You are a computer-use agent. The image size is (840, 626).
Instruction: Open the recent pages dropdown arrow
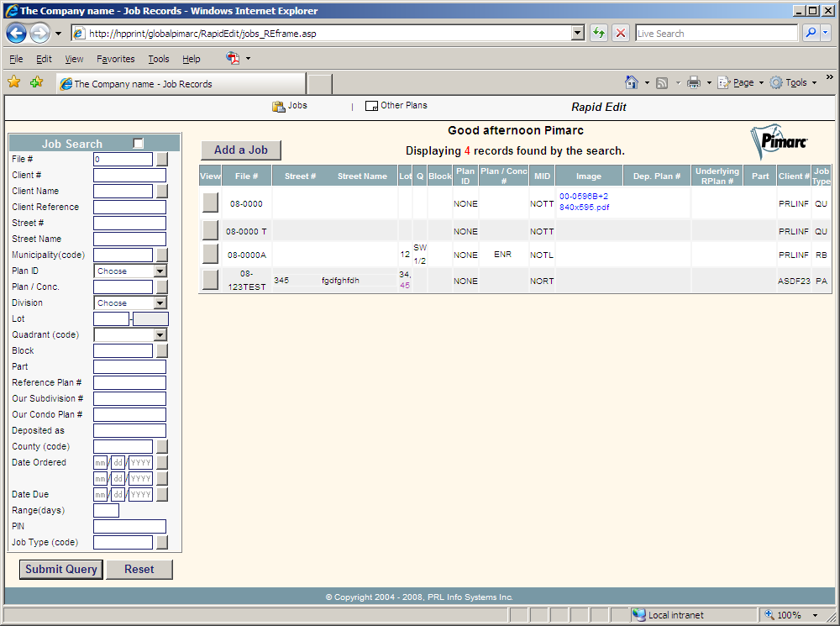click(59, 34)
